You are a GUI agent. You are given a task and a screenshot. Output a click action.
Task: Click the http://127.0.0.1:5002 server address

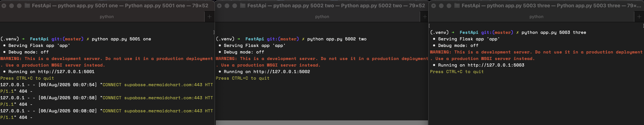[x=281, y=72]
